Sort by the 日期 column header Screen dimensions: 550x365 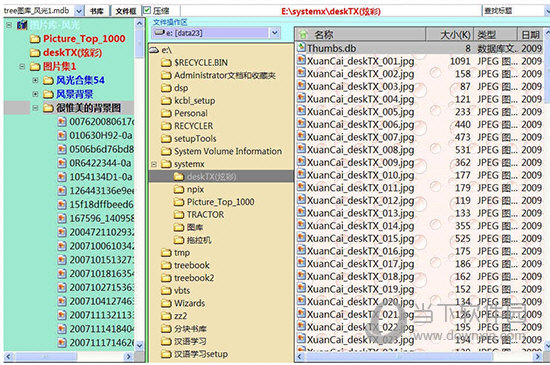click(530, 34)
